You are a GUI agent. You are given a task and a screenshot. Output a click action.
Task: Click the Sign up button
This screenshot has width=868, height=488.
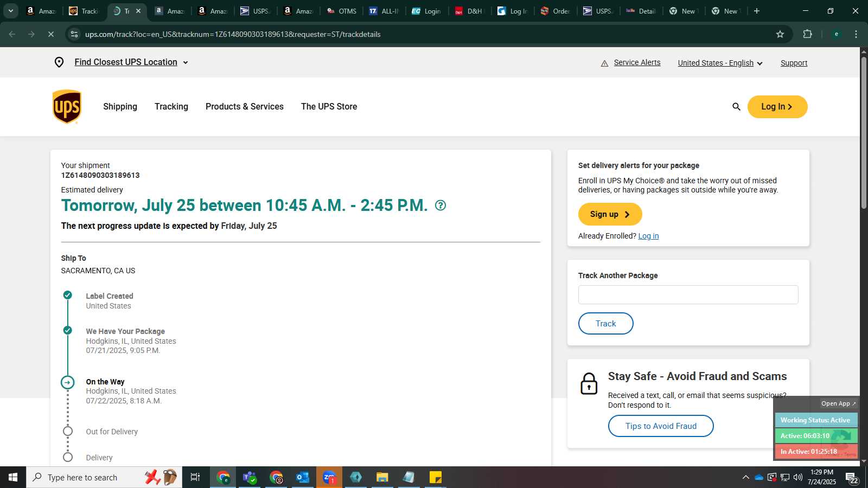tap(610, 214)
